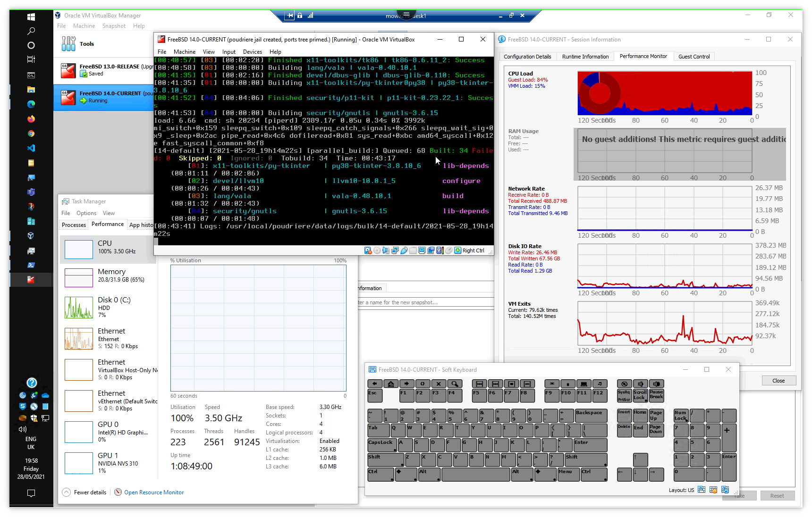Viewport: 812px width, 517px height.
Task: Select FreeBSD 13.0-RELEASE VM in list
Action: [x=104, y=70]
